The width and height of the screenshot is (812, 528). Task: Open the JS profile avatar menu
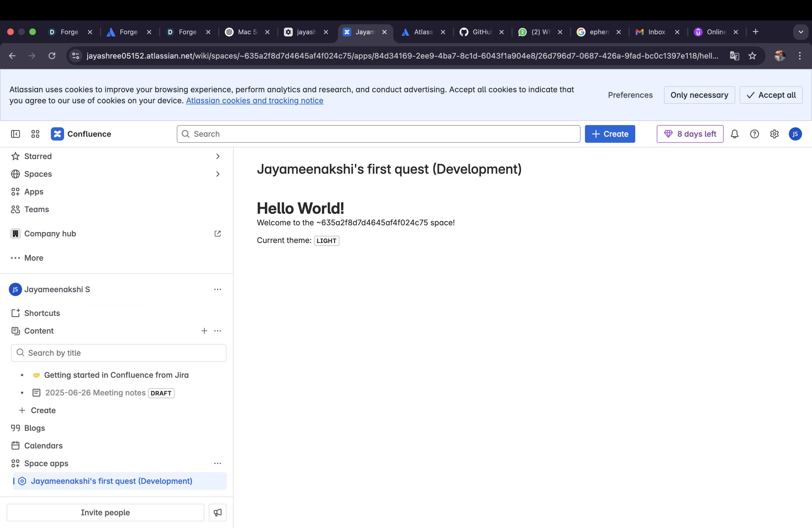click(x=795, y=134)
